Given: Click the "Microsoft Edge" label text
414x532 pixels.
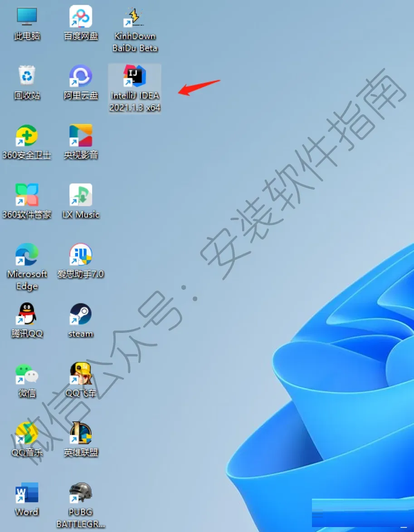Looking at the screenshot, I should coord(27,280).
